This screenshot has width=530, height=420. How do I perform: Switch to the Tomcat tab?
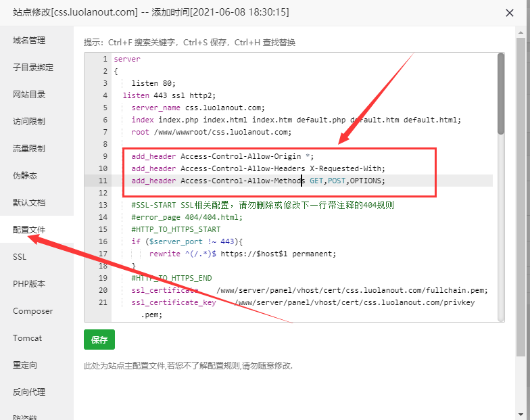(27, 338)
